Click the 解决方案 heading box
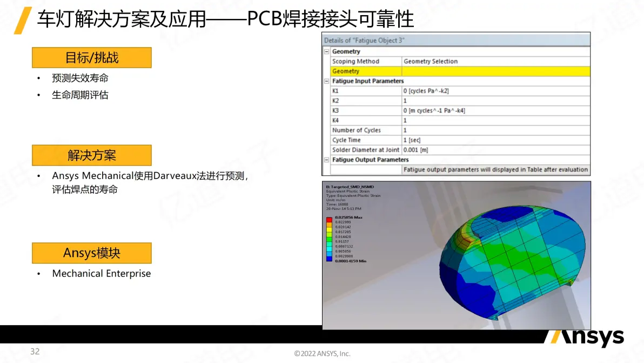This screenshot has width=644, height=363. [x=92, y=155]
